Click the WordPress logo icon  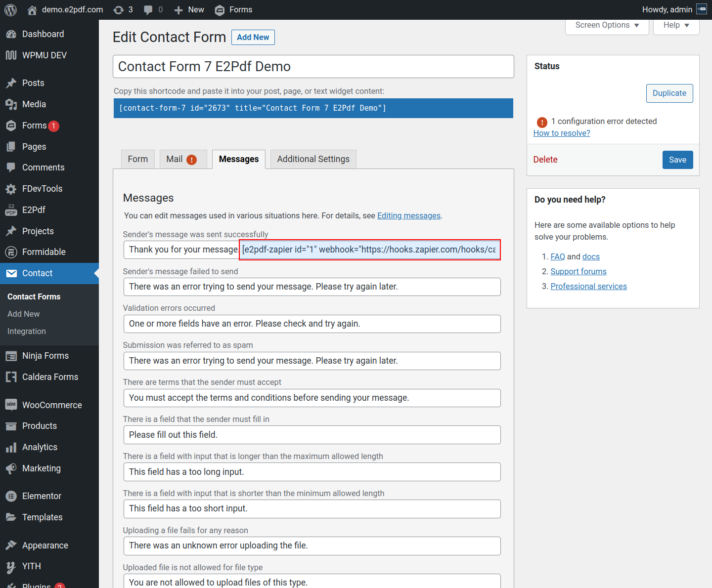(10, 10)
